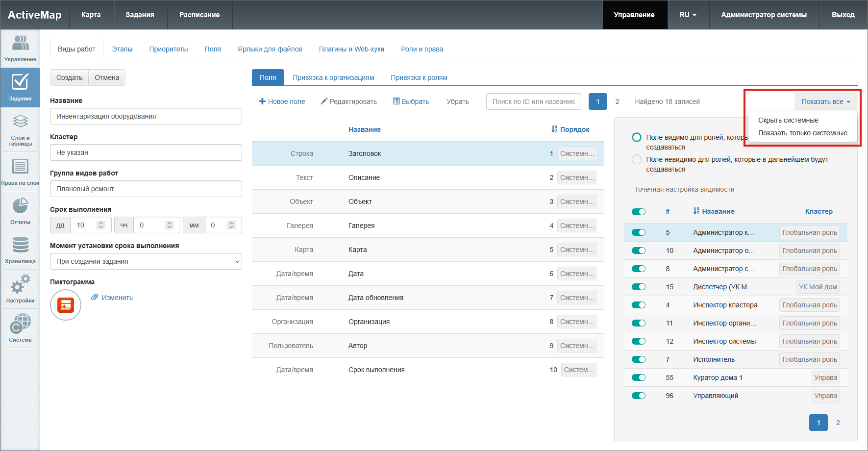The image size is (868, 451).
Task: Select 'Поле невидимо для ролей' radio button
Action: pos(636,159)
